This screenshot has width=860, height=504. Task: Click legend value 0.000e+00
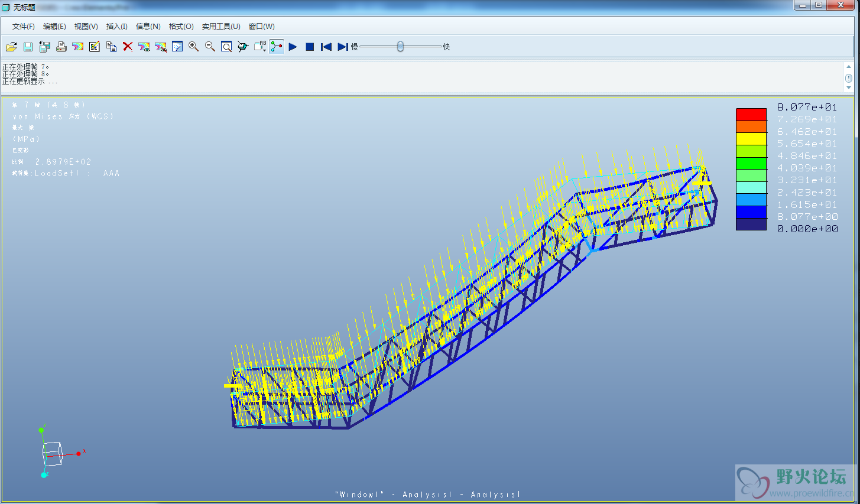(x=807, y=229)
